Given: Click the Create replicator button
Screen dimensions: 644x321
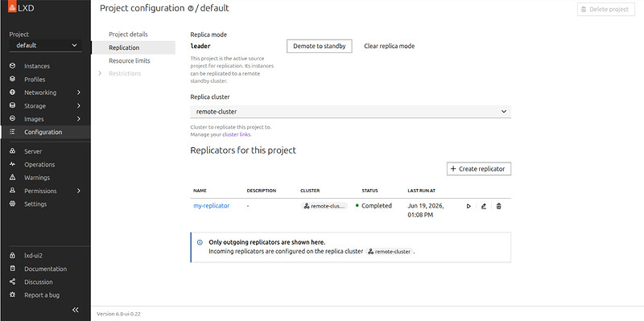Looking at the screenshot, I should pyautogui.click(x=479, y=169).
